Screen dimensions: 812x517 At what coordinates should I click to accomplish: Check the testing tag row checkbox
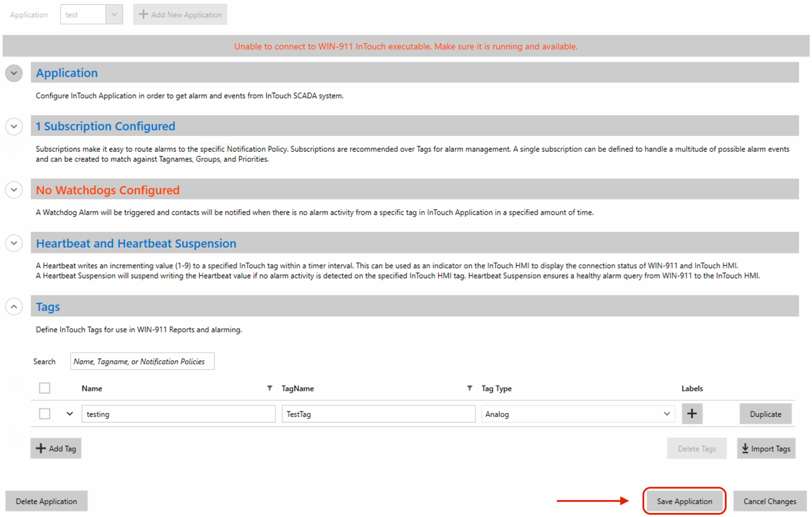(x=44, y=414)
